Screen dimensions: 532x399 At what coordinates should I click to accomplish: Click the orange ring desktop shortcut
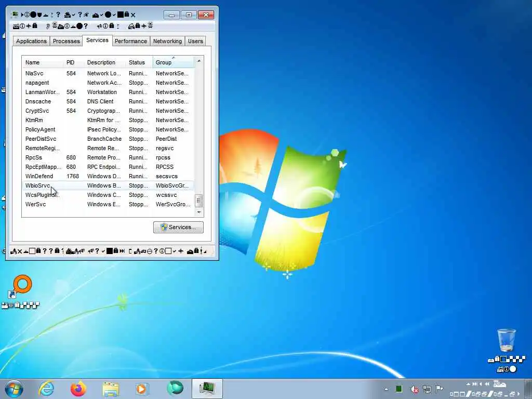(21, 287)
